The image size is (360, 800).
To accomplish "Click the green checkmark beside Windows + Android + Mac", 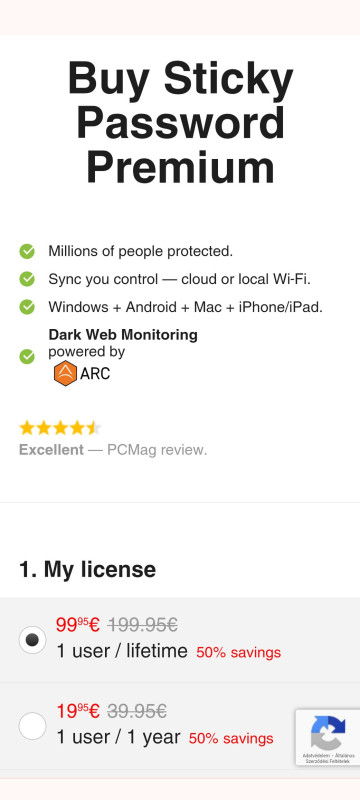I will coord(27,307).
